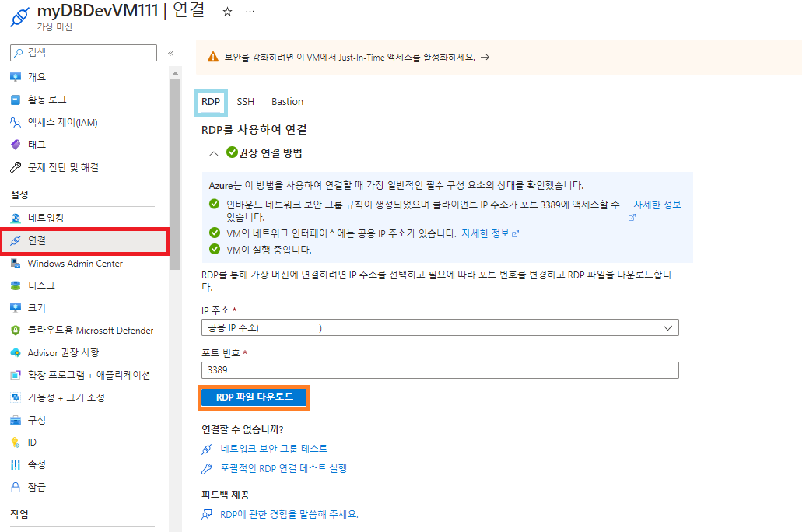This screenshot has width=802, height=532.
Task: Click the Microsoft Defender shield icon
Action: point(16,331)
